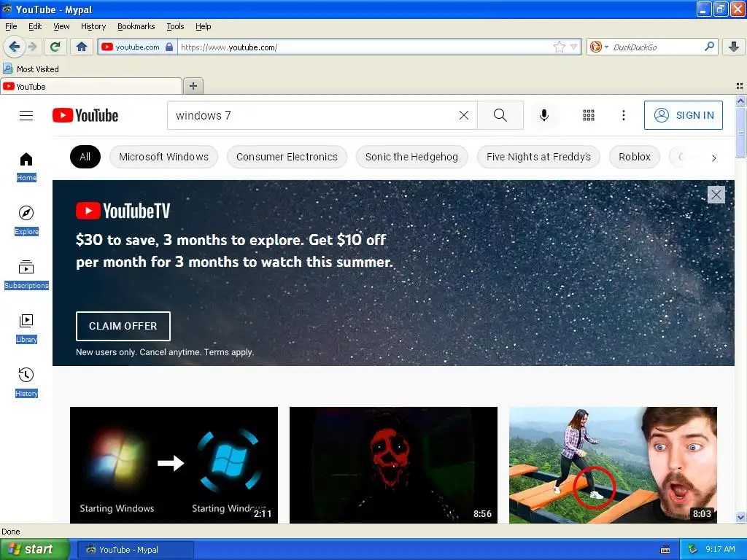Go back with the browser back arrow

14,47
